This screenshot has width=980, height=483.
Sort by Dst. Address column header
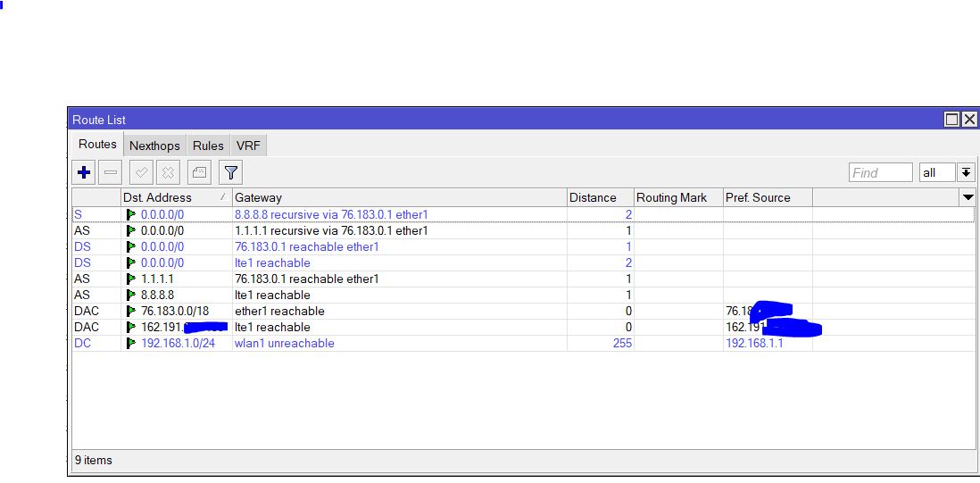click(176, 197)
